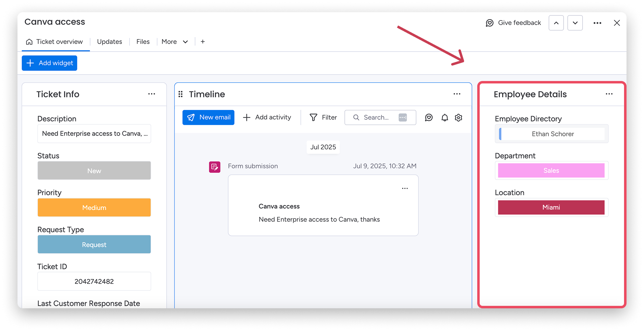Open the item's top-right more options menu

pos(598,23)
